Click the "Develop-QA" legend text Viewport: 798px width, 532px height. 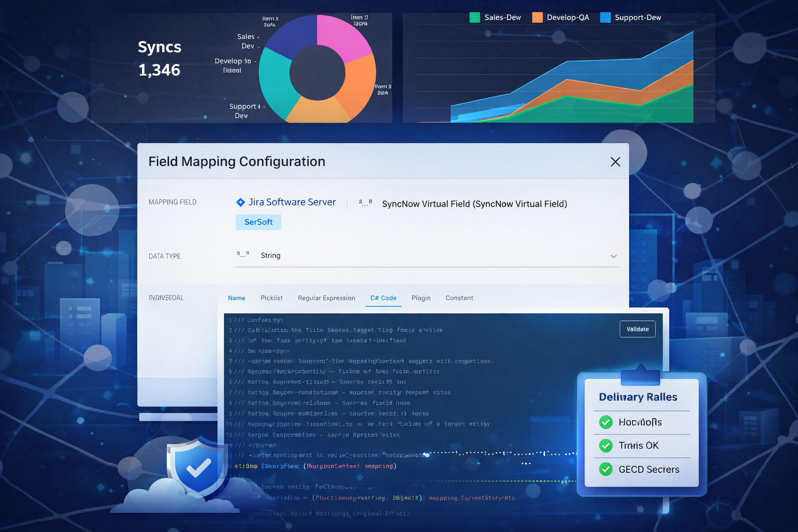[x=568, y=18]
